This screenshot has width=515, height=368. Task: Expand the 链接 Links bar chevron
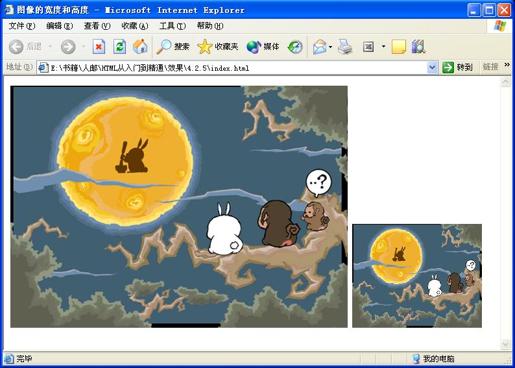point(507,65)
